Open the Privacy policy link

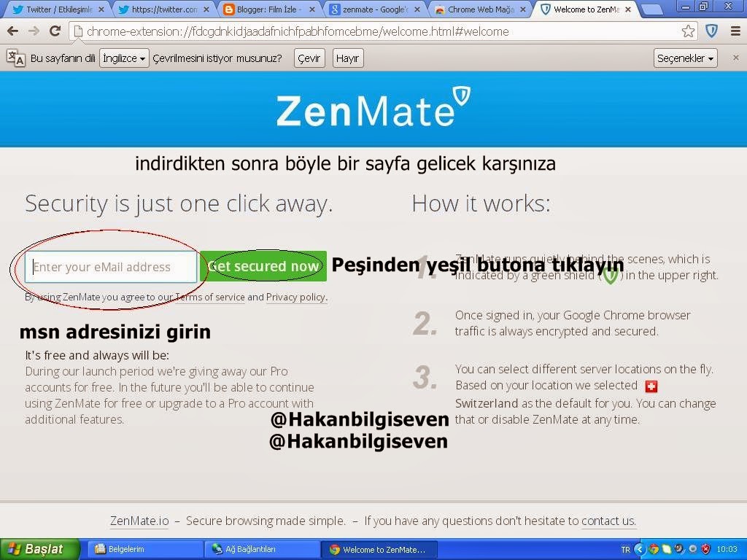click(296, 297)
